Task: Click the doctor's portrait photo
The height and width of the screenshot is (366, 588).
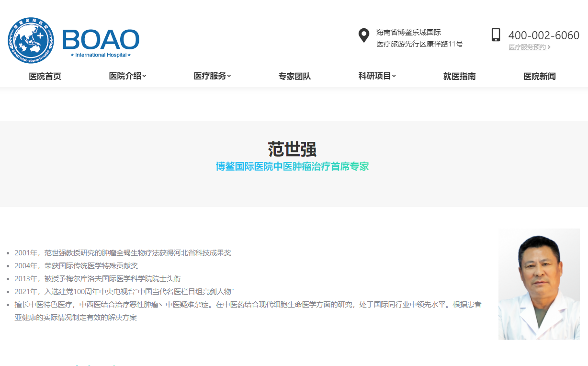Action: tap(539, 284)
